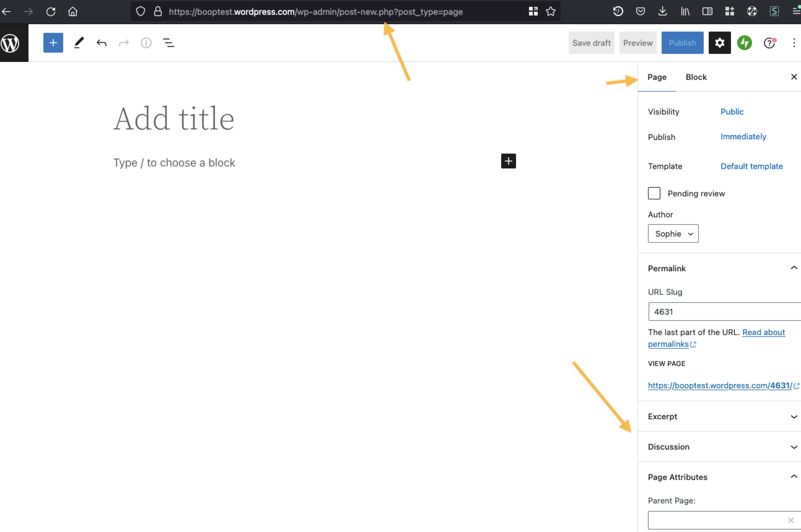This screenshot has height=532, width=801.
Task: Open the Default template link
Action: tap(751, 166)
